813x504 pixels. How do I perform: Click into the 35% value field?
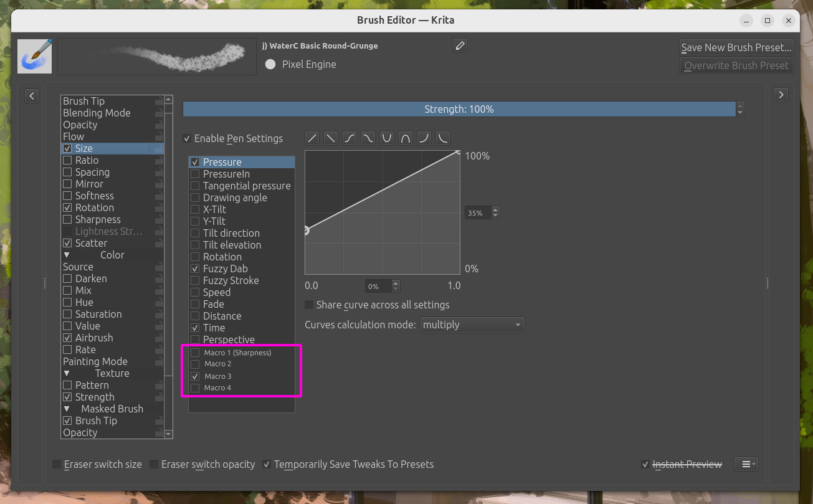click(478, 212)
